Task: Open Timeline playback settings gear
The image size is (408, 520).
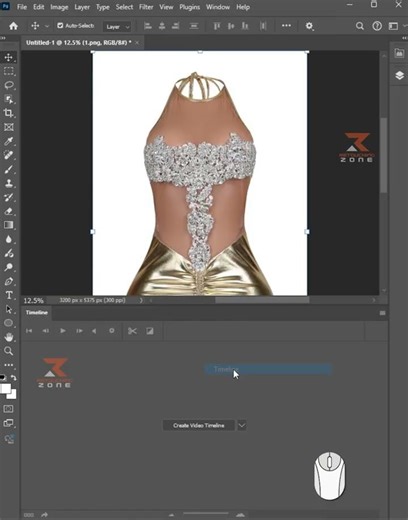Action: click(112, 331)
